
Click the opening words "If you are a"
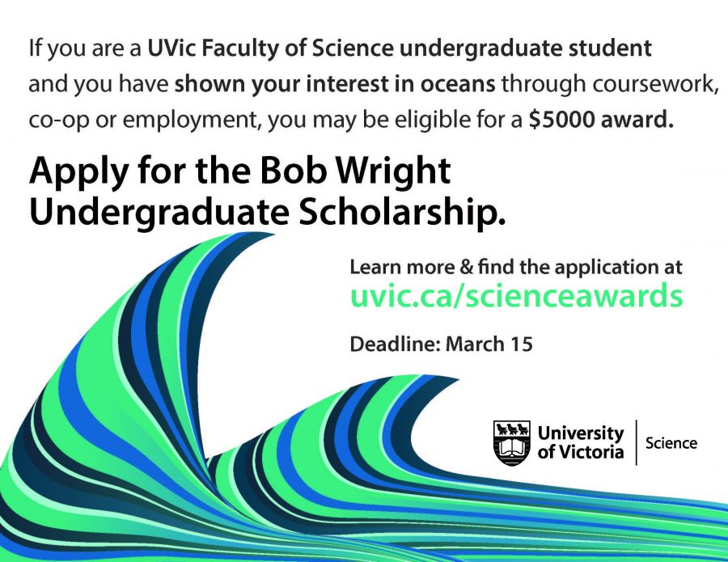[85, 48]
